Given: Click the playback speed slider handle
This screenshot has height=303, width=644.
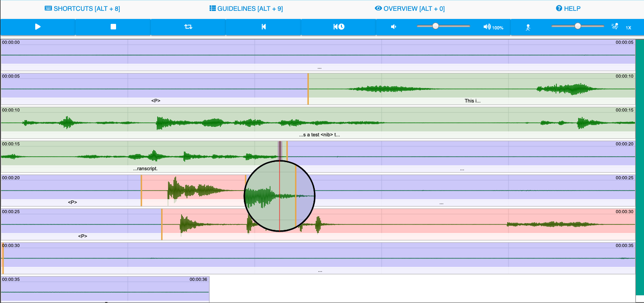Looking at the screenshot, I should click(578, 26).
